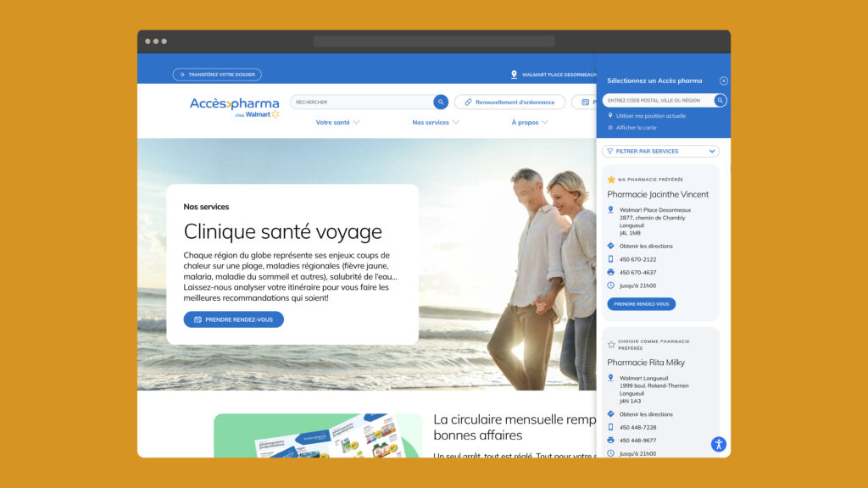Close the Sélectionnez un Accès pharma panel

tap(724, 80)
